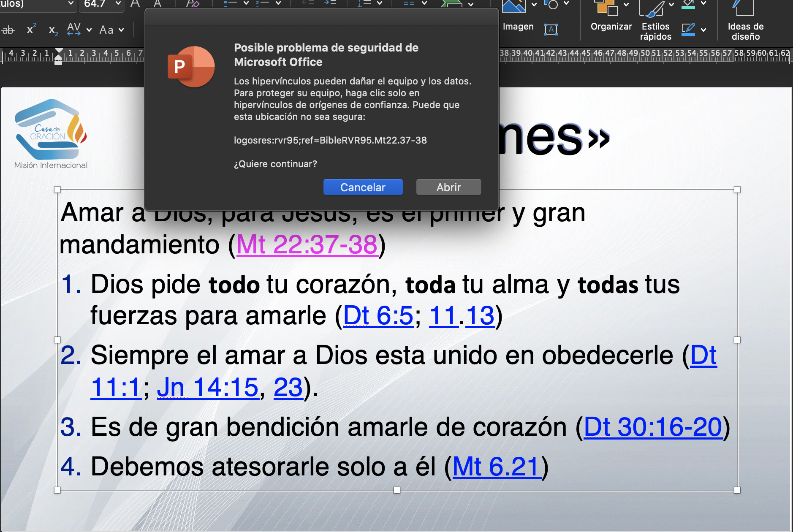This screenshot has height=532, width=793.
Task: Select the Casa de Oración logo image
Action: click(51, 134)
